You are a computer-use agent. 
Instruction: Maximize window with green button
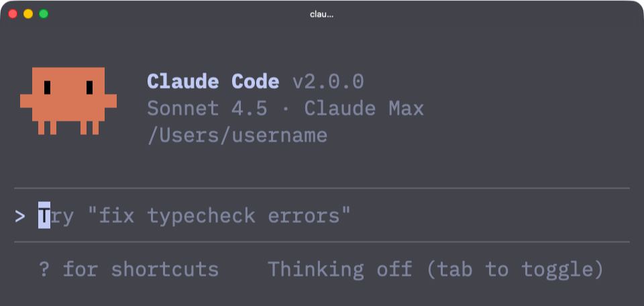[44, 14]
